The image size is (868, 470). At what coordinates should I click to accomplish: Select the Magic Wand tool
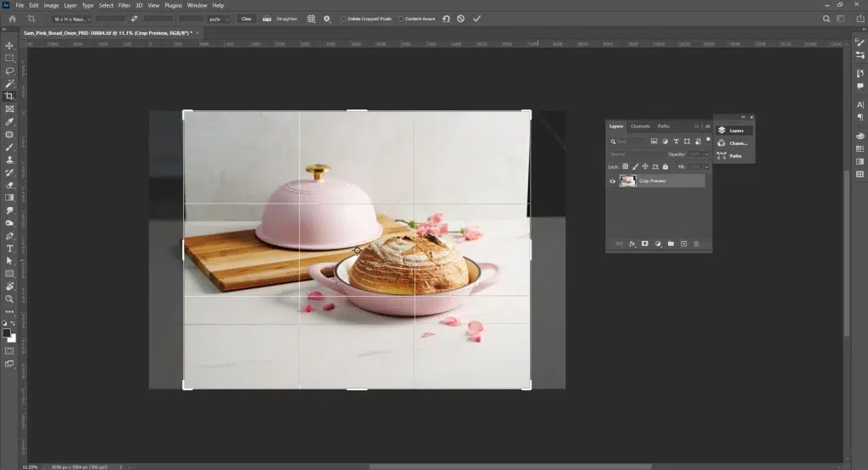coord(9,84)
